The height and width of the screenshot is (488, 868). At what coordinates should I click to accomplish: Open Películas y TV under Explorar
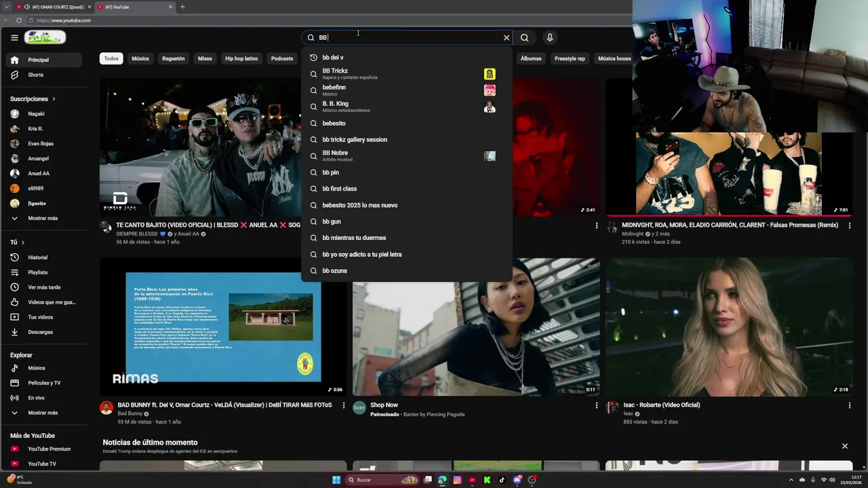[43, 383]
